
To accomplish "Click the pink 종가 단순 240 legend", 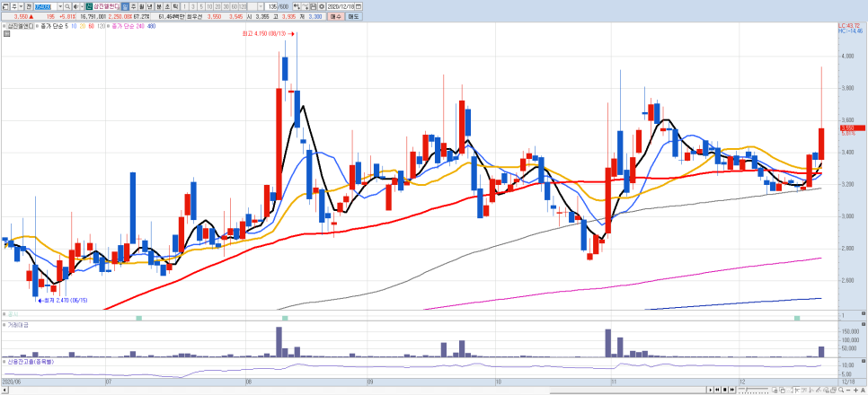I will 128,26.
